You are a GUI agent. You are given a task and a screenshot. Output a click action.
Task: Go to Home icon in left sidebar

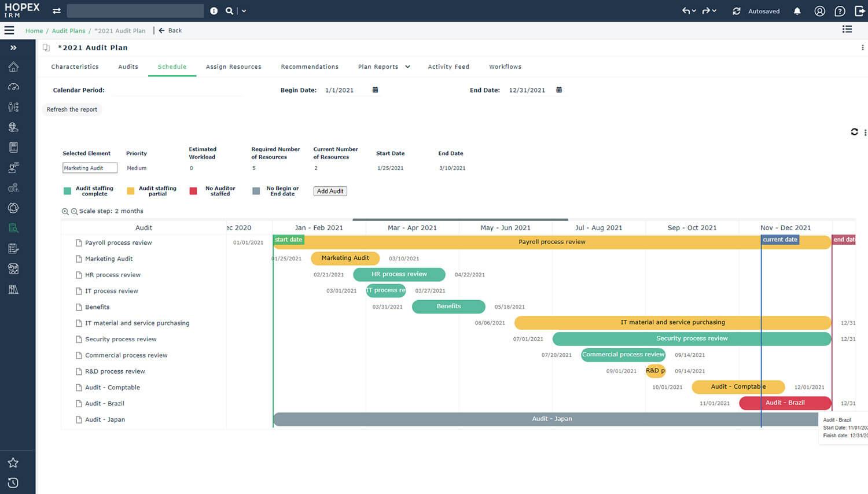(13, 67)
